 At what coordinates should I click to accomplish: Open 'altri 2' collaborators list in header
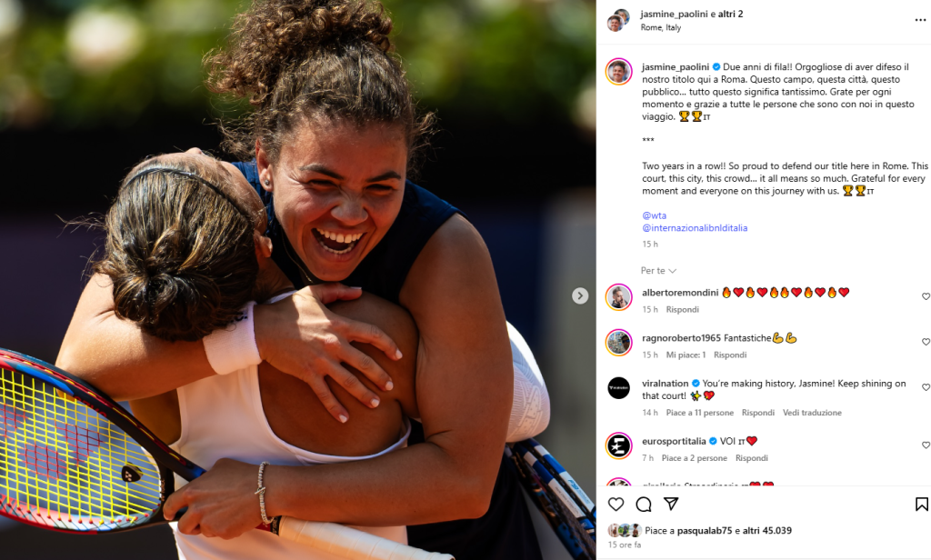point(730,14)
